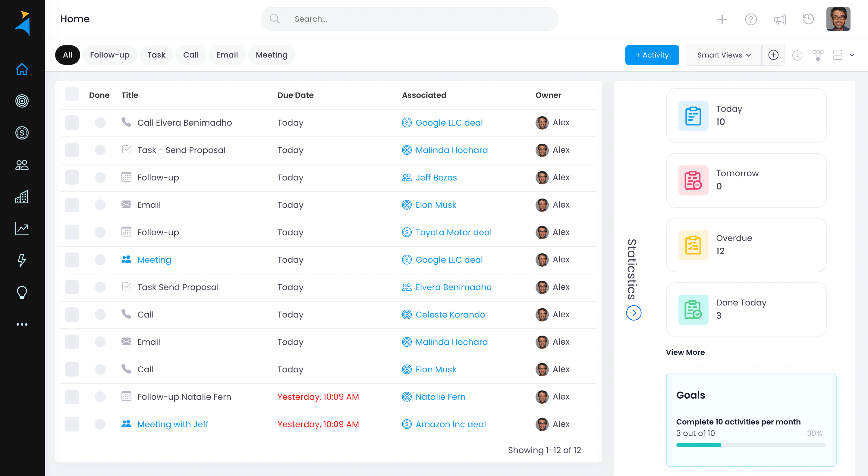Viewport: 868px width, 476px height.
Task: Open the Deals dollar icon in sidebar
Action: (22, 133)
